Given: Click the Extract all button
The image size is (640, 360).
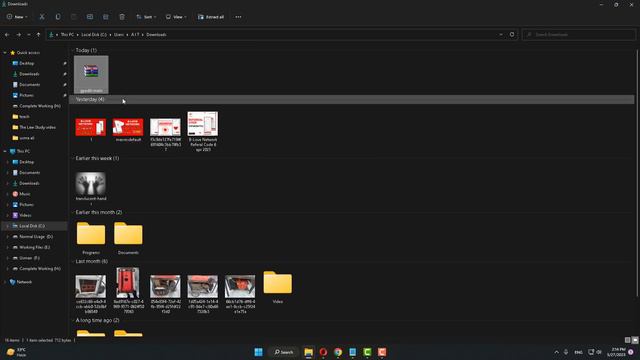Looking at the screenshot, I should (211, 17).
